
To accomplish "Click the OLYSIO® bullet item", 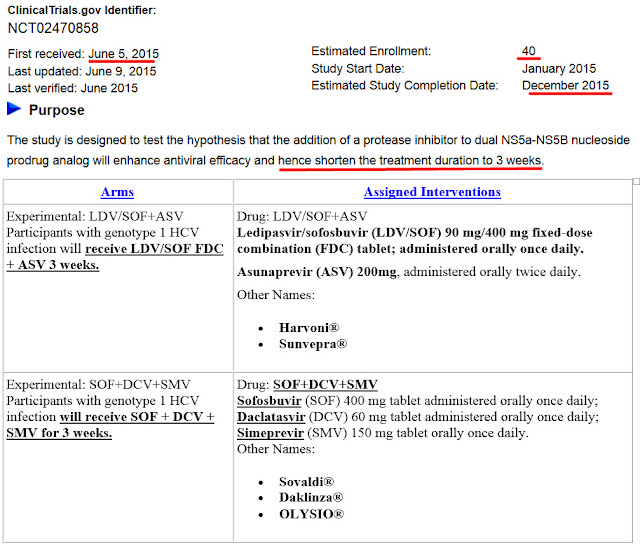I will [x=311, y=514].
